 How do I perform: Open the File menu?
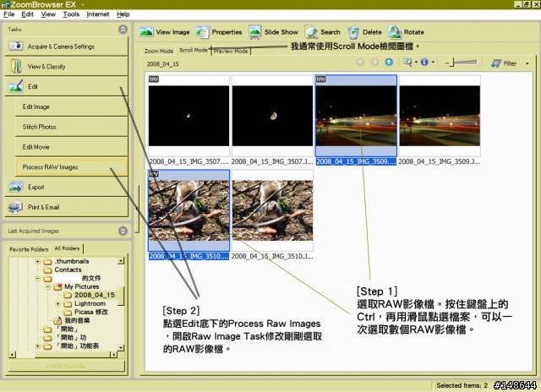[9, 14]
